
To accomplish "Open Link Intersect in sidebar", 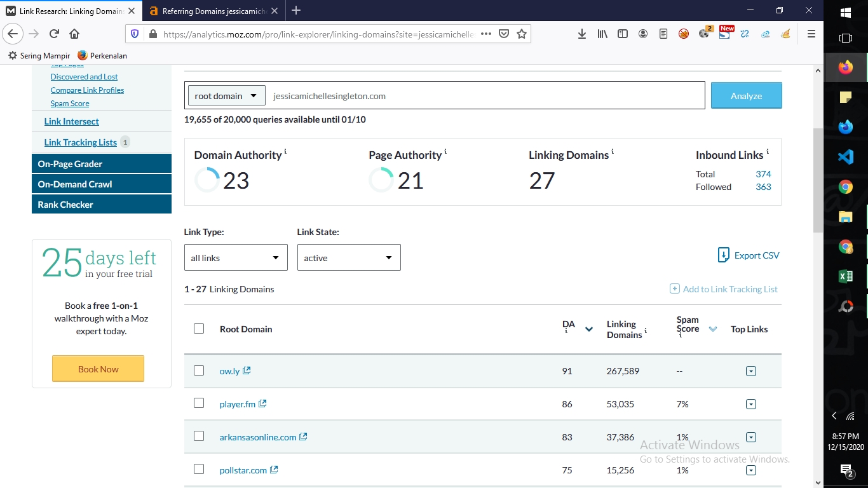I will coord(72,121).
